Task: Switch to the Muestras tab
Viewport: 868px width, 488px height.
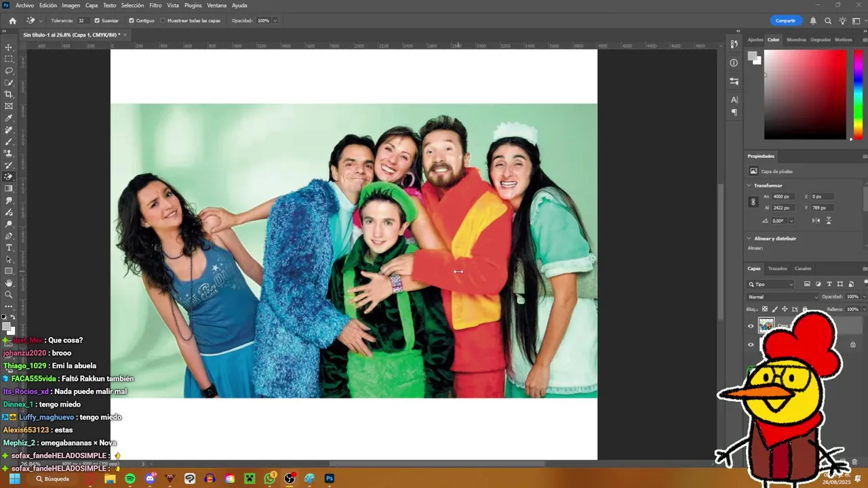Action: pos(796,39)
